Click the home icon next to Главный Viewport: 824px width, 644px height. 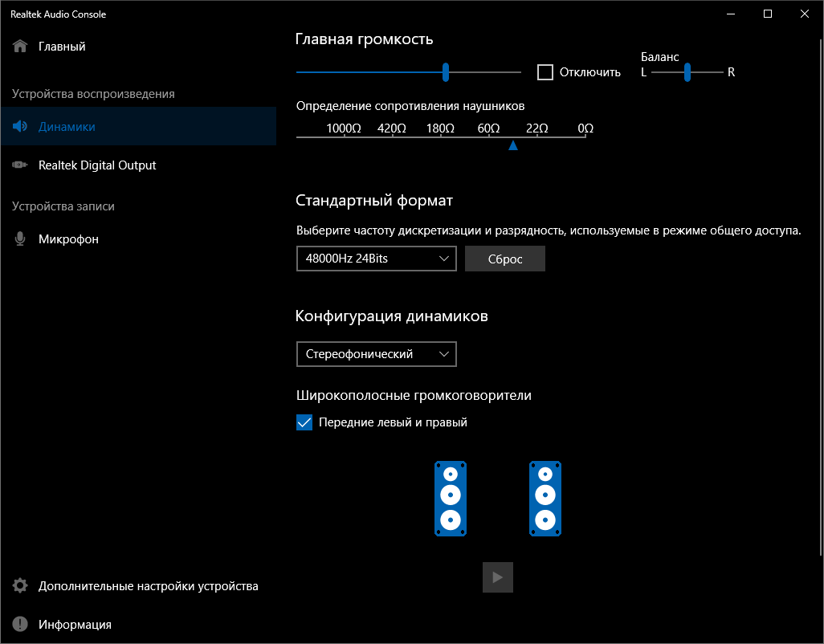21,47
